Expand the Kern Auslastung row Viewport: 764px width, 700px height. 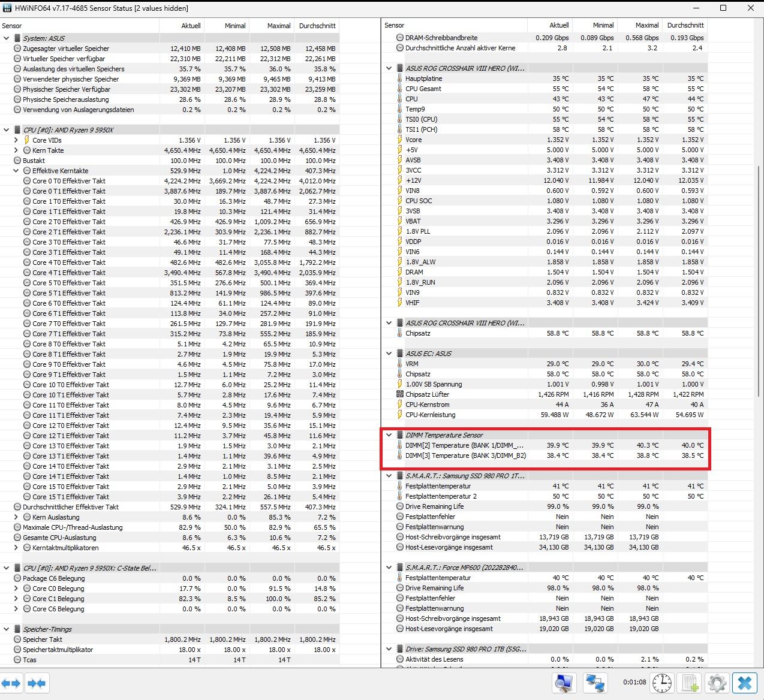[x=16, y=517]
